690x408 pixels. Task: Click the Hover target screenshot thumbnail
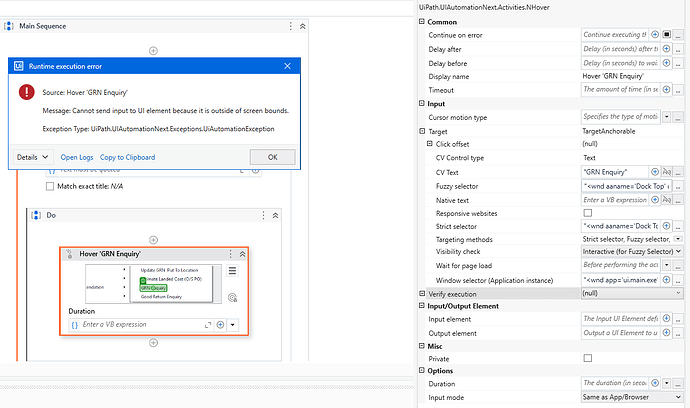[153, 284]
